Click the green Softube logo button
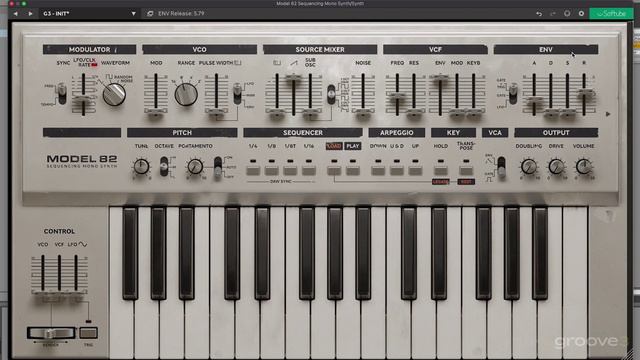The height and width of the screenshot is (360, 640). tap(611, 13)
